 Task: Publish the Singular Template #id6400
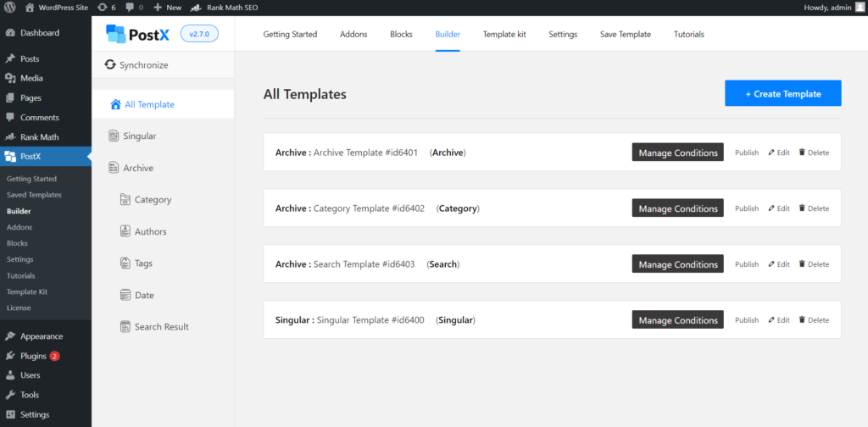coord(747,320)
